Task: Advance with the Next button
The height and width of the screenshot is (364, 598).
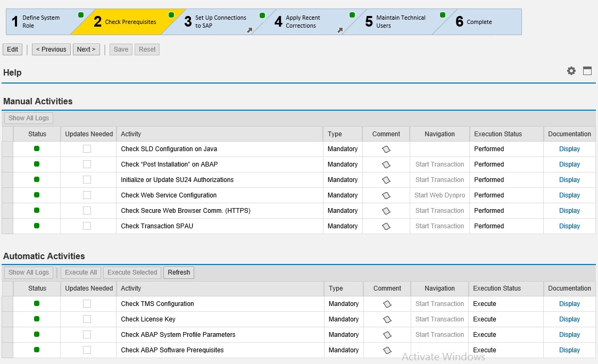Action: pos(86,49)
